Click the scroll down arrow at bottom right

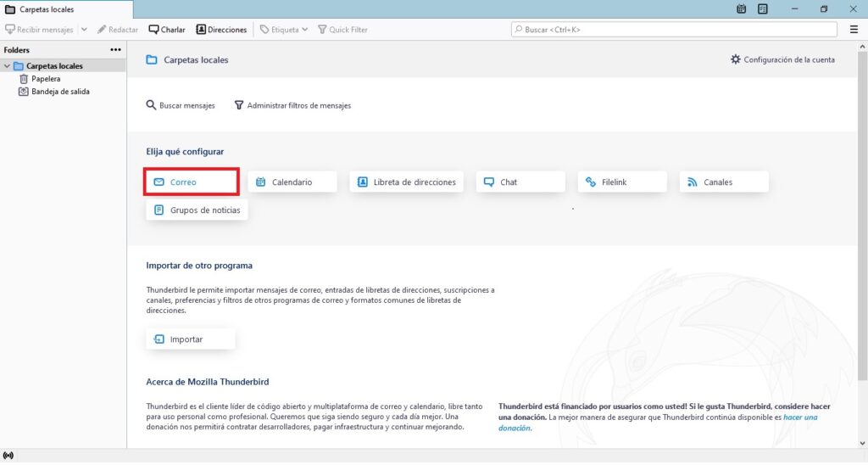(862, 444)
